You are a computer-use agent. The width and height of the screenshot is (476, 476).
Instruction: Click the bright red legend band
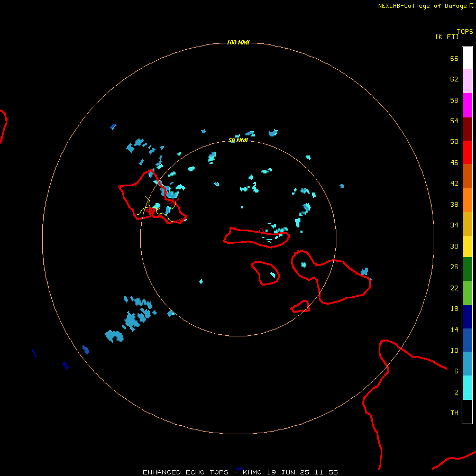tap(467, 152)
